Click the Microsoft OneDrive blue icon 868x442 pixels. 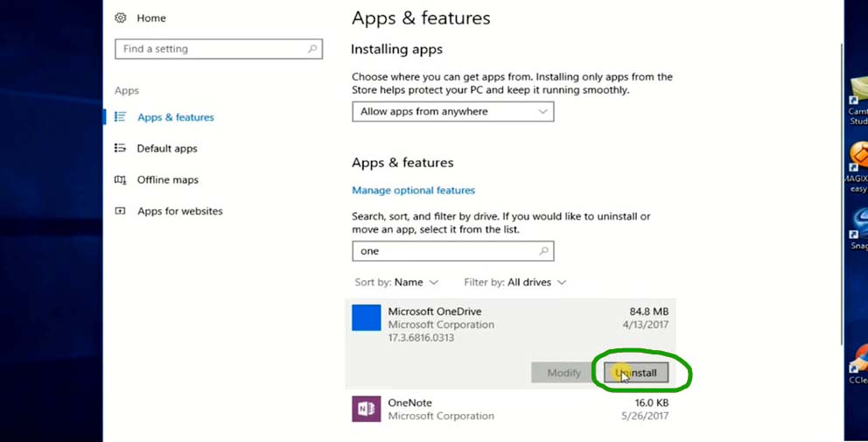[367, 318]
